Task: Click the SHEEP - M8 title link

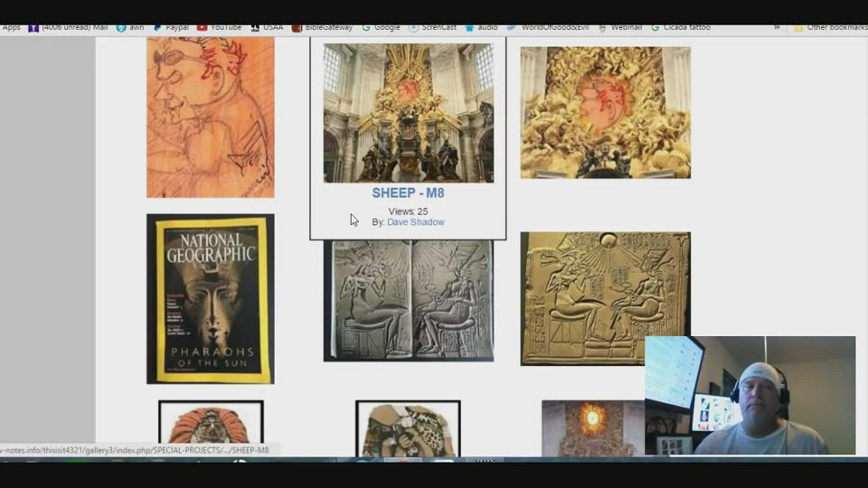Action: (x=408, y=193)
